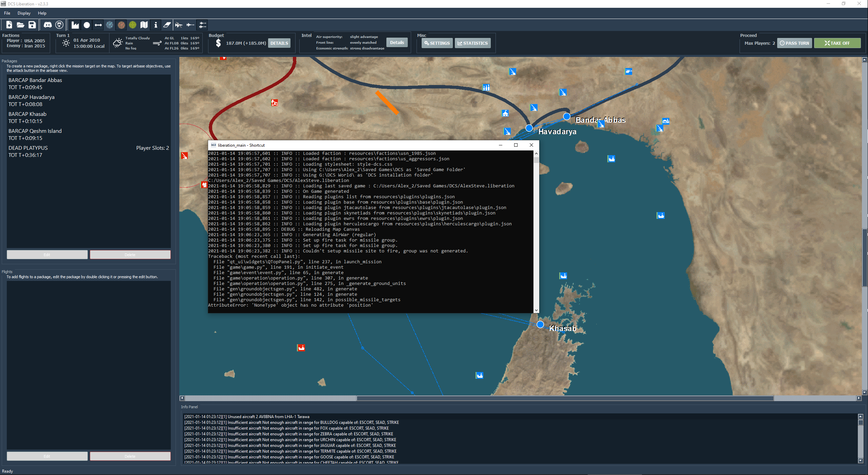Toggle green detection range target icon

pos(133,25)
